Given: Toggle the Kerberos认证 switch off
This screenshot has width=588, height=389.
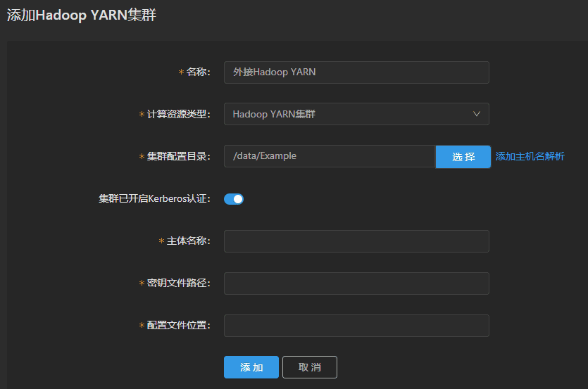Looking at the screenshot, I should pos(234,199).
